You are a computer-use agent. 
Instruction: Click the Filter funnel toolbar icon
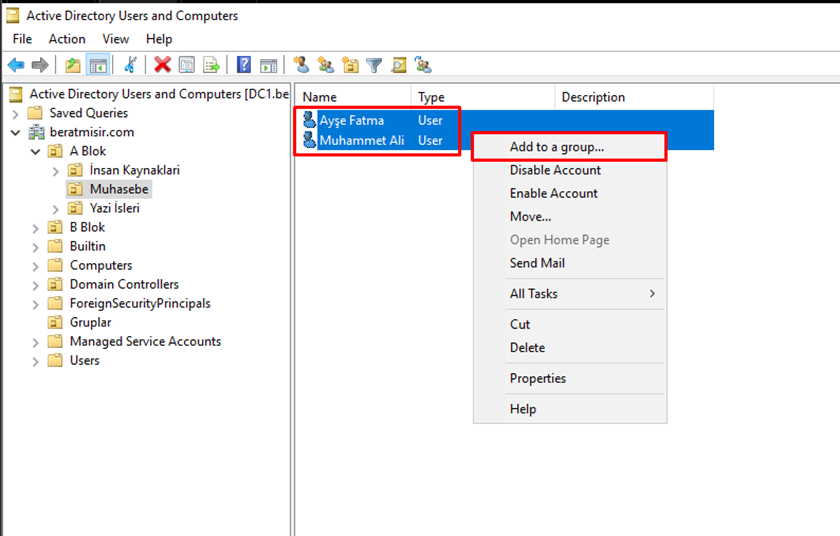coord(374,65)
